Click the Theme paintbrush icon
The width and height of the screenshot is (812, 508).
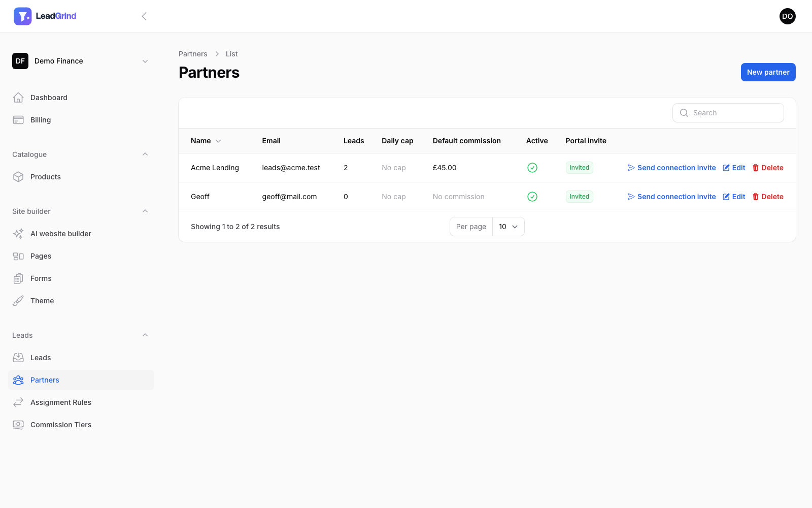click(x=18, y=301)
